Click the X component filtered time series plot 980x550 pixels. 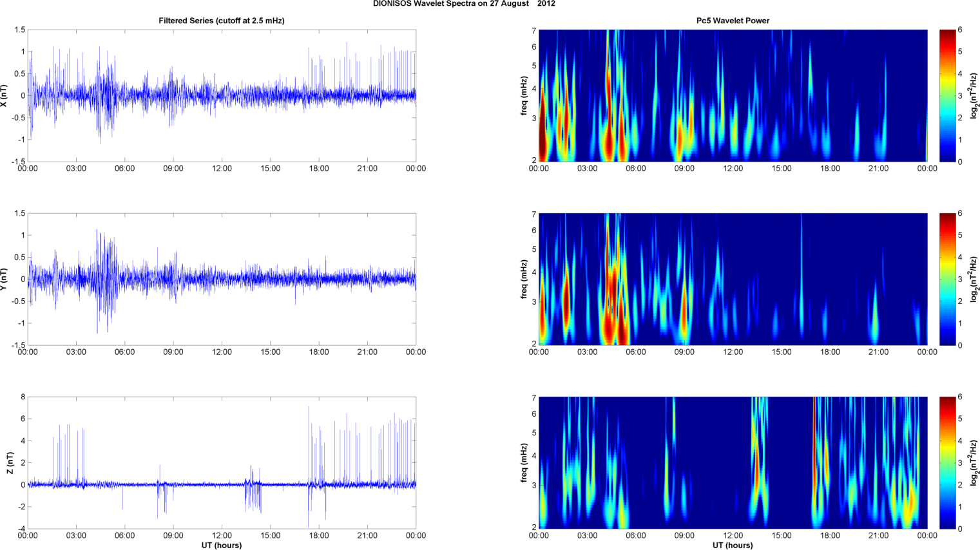coord(222,96)
